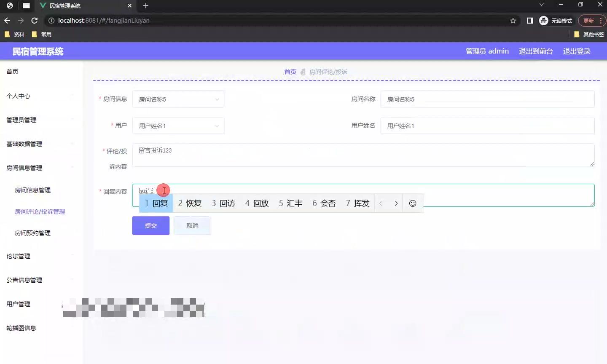
Task: Expand 公告信息管理 sidebar menu
Action: tap(41, 280)
